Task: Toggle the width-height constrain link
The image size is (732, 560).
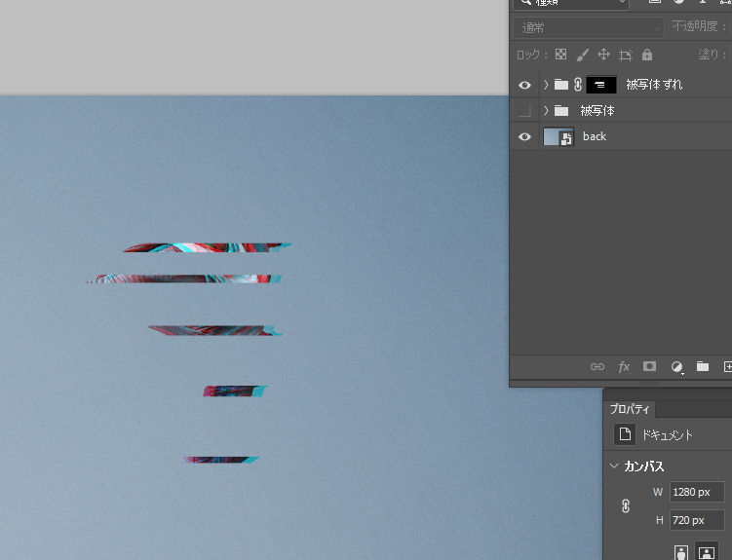Action: click(626, 506)
